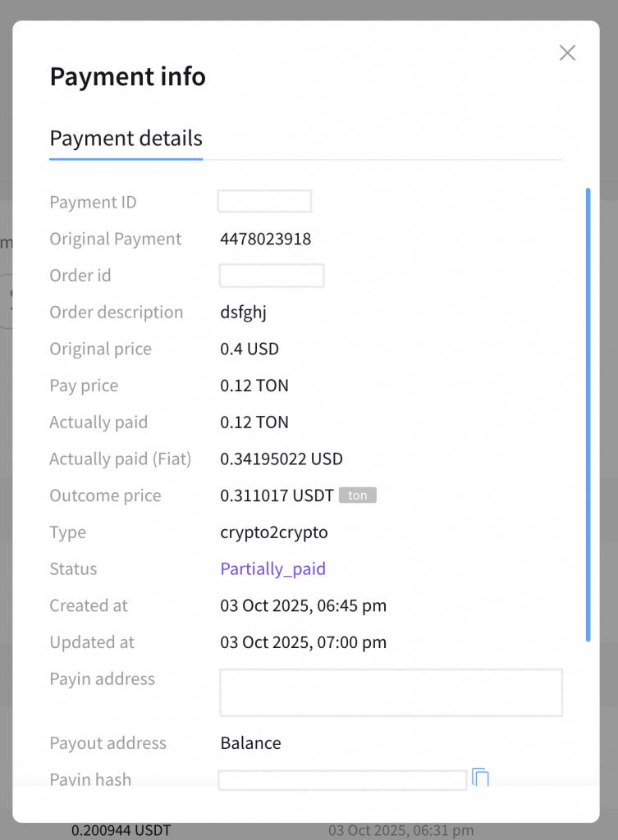
Task: Click the Order id value box
Action: click(271, 276)
